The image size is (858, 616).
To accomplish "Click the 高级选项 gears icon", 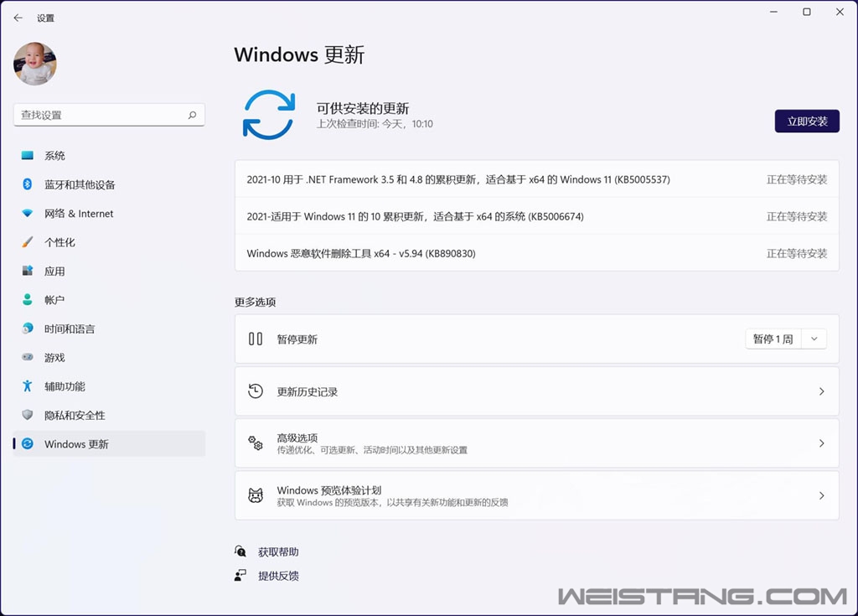I will [256, 443].
